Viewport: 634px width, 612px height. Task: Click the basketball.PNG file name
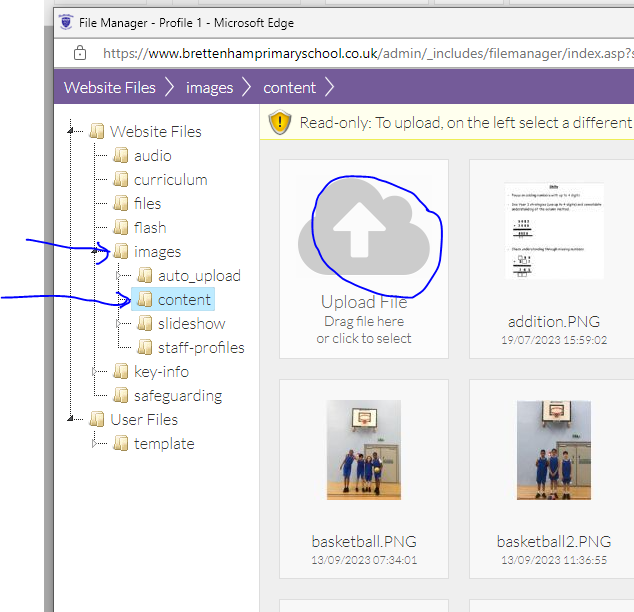tap(364, 542)
